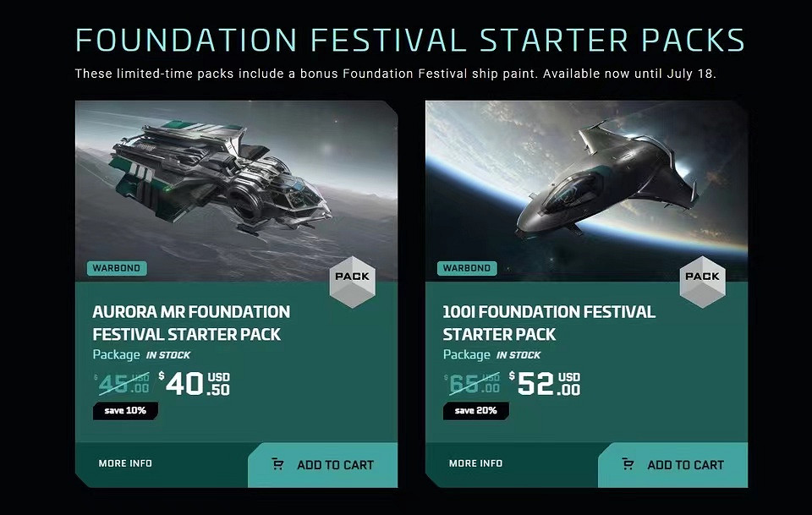Select the 'Package' label on the Aurora MR card
The width and height of the screenshot is (812, 515).
tap(116, 354)
